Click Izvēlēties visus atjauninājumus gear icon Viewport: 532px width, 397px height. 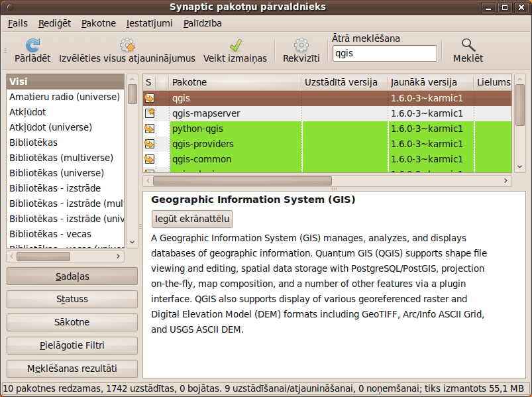127,45
